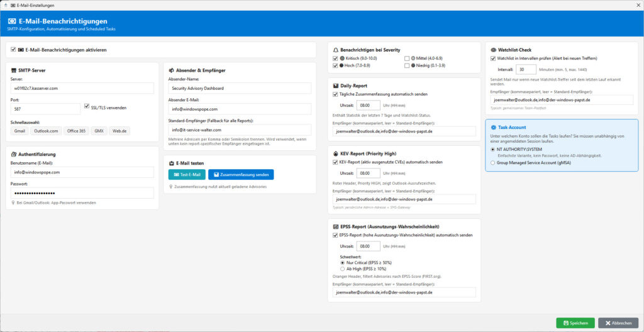Select Ab High (EPSS ≥ 10%) option
The image size is (644, 332).
tap(343, 268)
